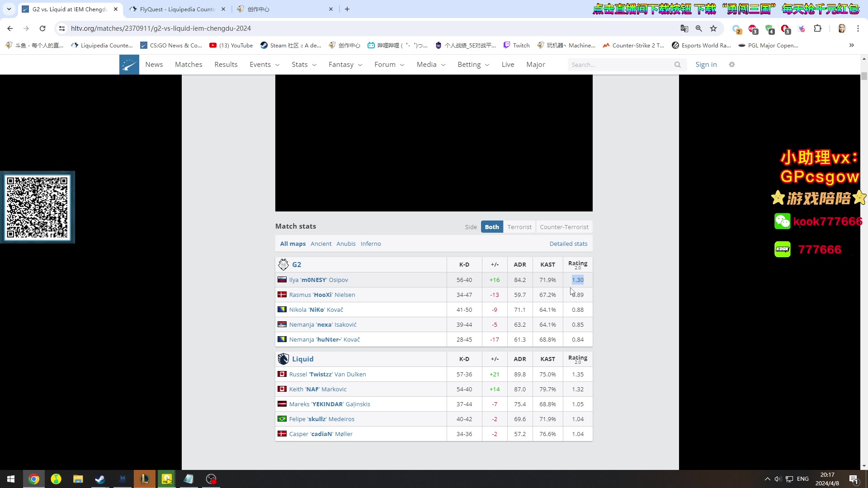
Task: Open Steam from the taskbar
Action: (x=100, y=479)
